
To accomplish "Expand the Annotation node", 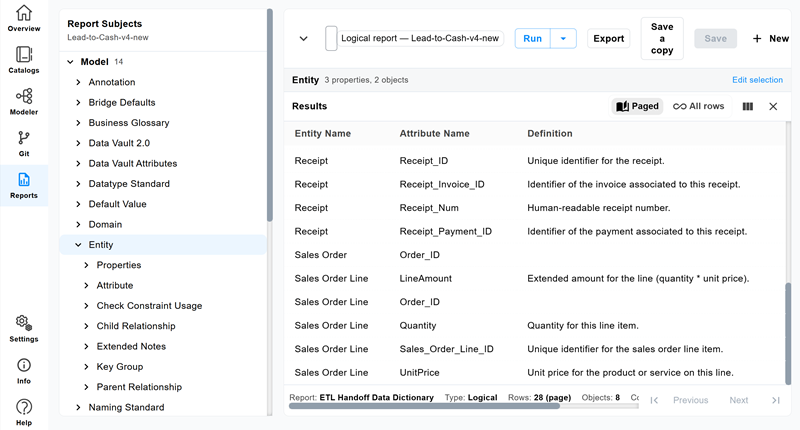I will (x=78, y=82).
